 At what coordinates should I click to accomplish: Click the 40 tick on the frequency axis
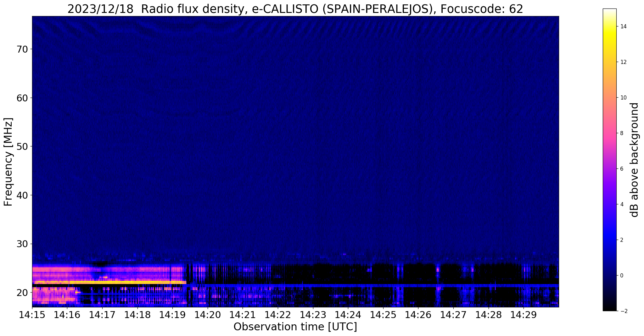pos(22,195)
